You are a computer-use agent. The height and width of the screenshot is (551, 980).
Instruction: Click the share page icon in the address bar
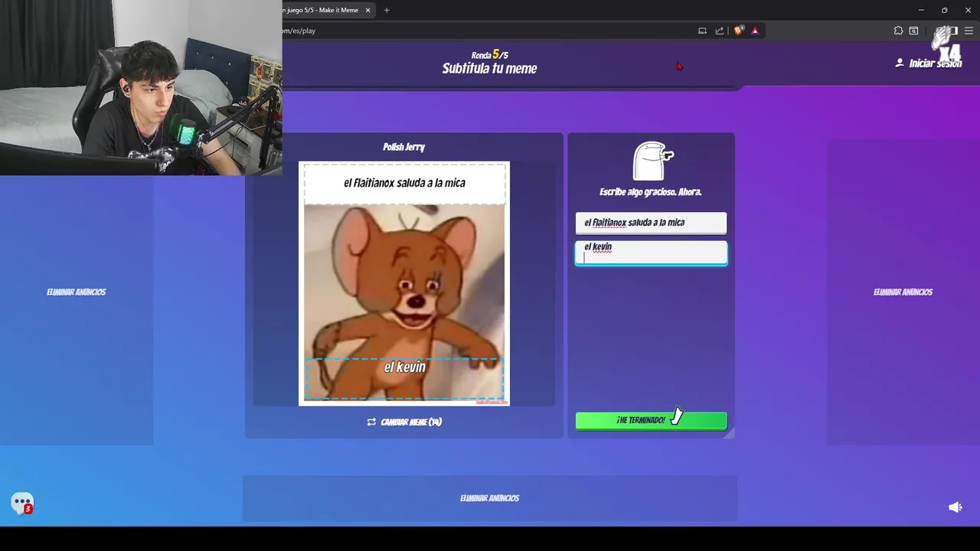pos(720,31)
